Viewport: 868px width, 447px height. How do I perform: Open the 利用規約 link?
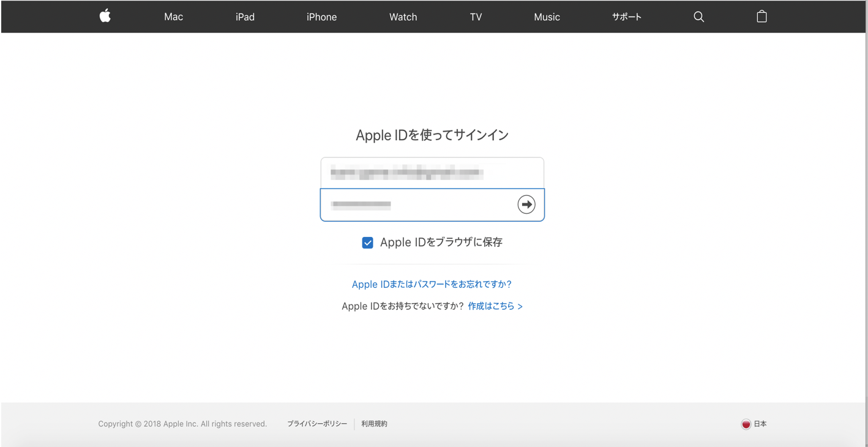pyautogui.click(x=373, y=424)
